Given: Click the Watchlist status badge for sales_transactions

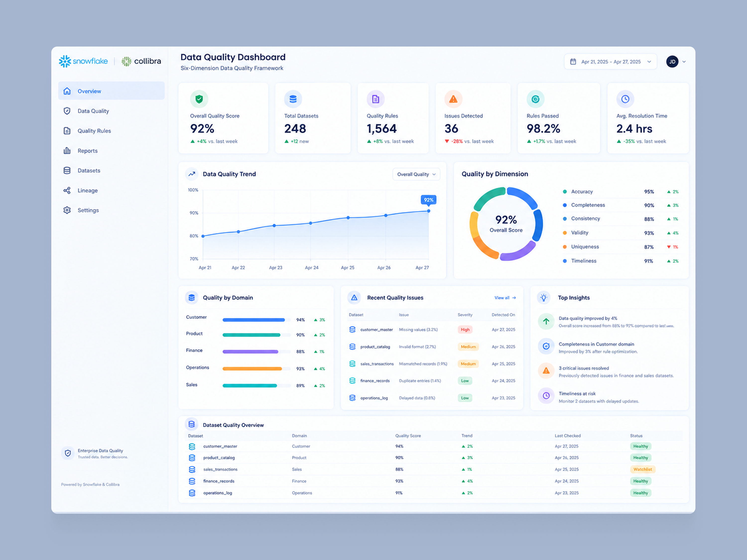Looking at the screenshot, I should (x=643, y=469).
